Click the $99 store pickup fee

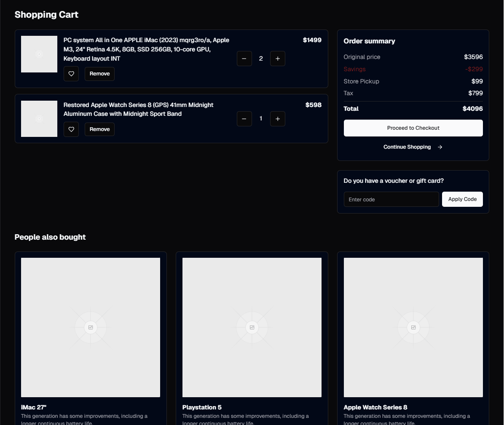click(x=477, y=81)
